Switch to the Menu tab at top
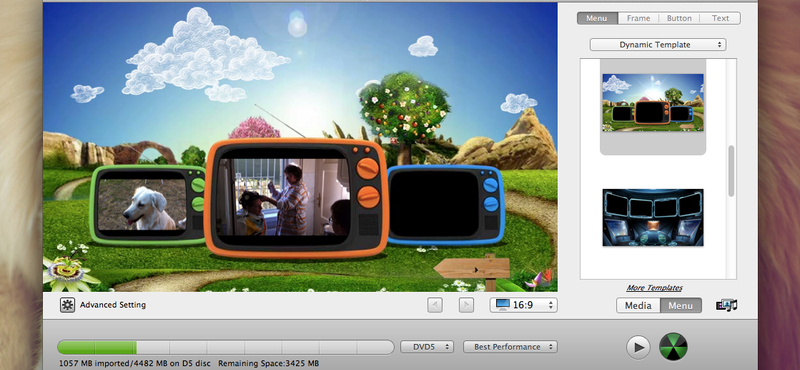 coord(597,18)
